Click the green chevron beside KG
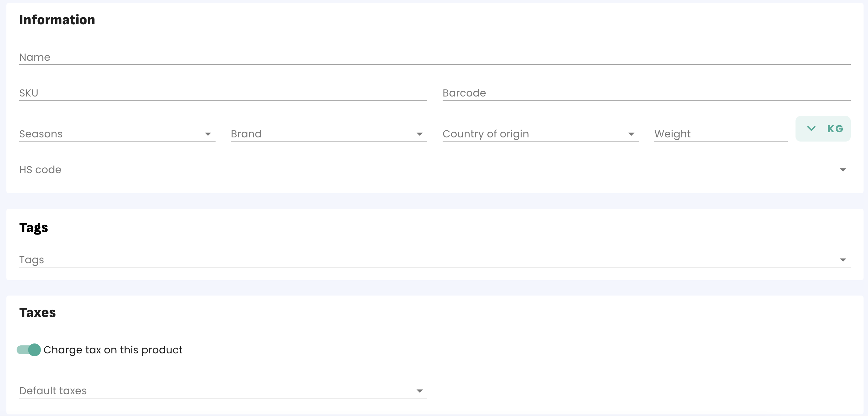This screenshot has height=416, width=868. click(x=811, y=128)
